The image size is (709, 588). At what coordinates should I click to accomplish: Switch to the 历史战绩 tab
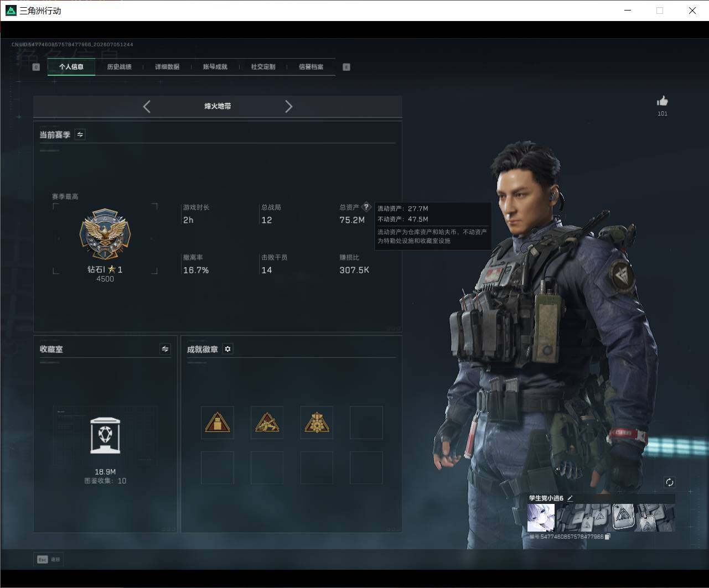click(x=119, y=67)
